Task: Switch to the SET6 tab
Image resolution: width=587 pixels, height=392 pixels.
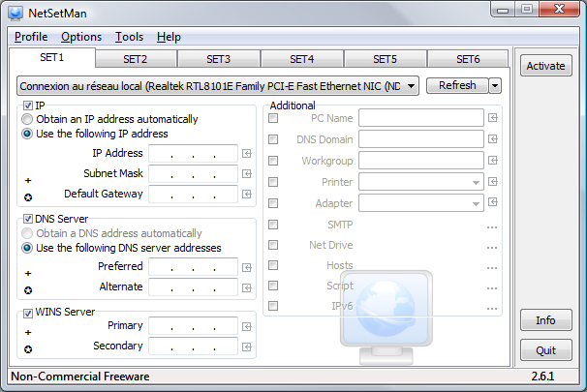Action: pos(468,59)
